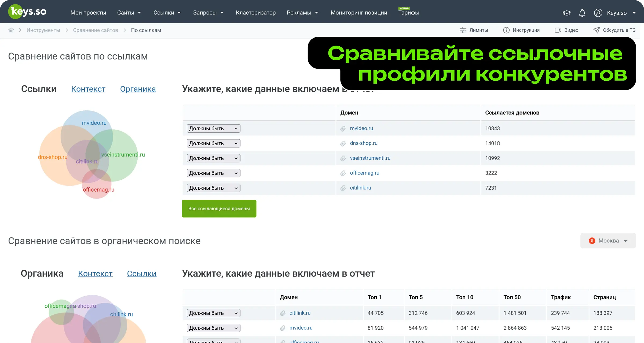
Task: Click the Инструкция info icon
Action: [506, 30]
